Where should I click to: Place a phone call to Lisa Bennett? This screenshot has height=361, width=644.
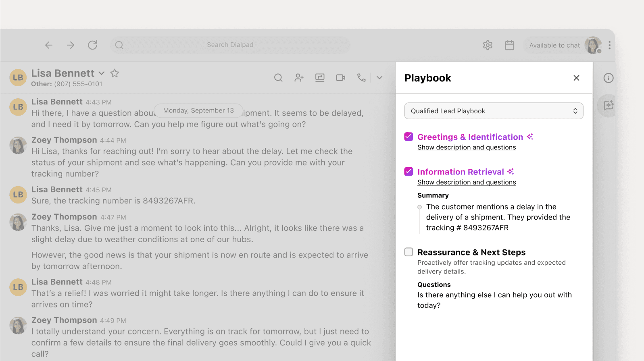361,78
